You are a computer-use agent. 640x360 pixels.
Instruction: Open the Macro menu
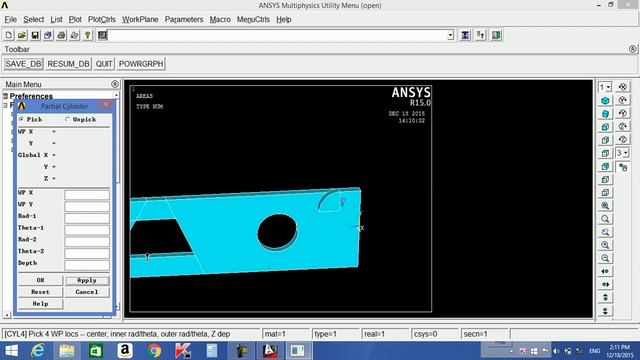[x=220, y=19]
